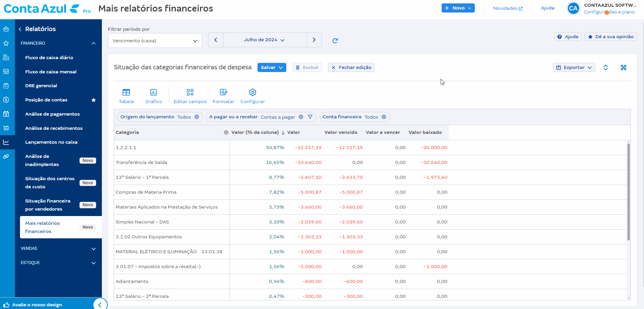Open Formatar tool

pyautogui.click(x=223, y=96)
